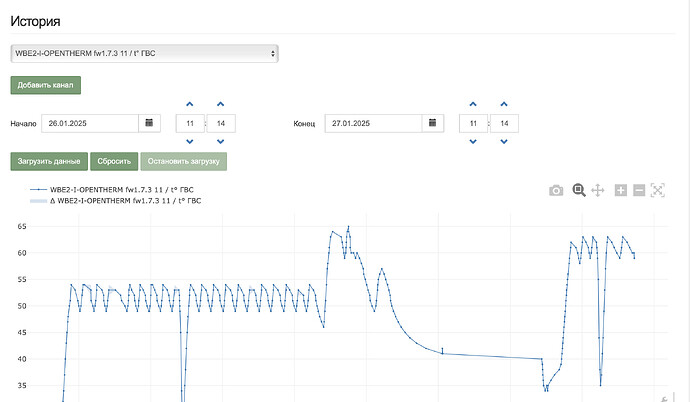The height and width of the screenshot is (402, 690).
Task: Click the 35 y-axis tick label
Action: pyautogui.click(x=22, y=385)
